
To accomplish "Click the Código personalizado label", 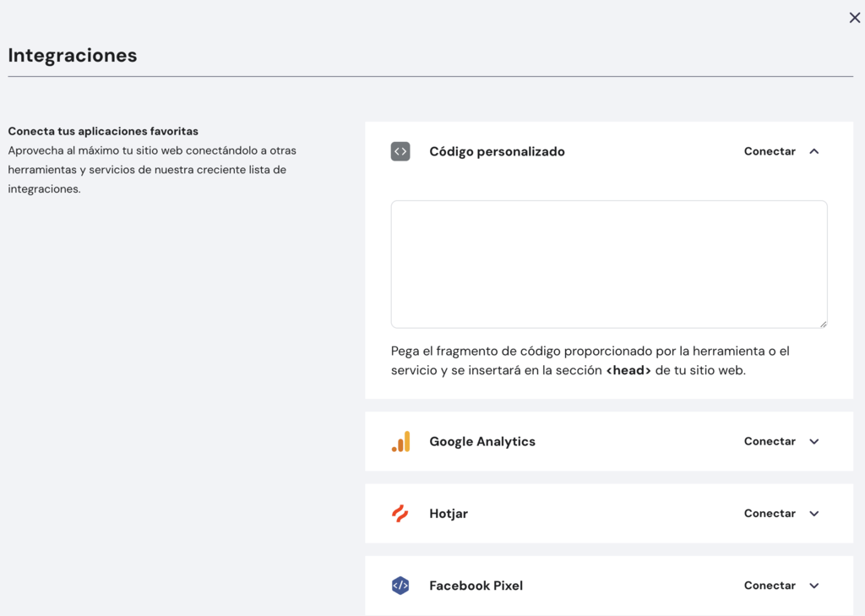I will point(497,150).
